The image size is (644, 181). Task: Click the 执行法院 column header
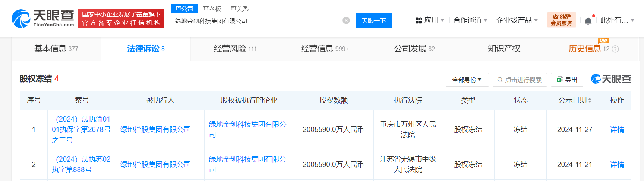408,100
